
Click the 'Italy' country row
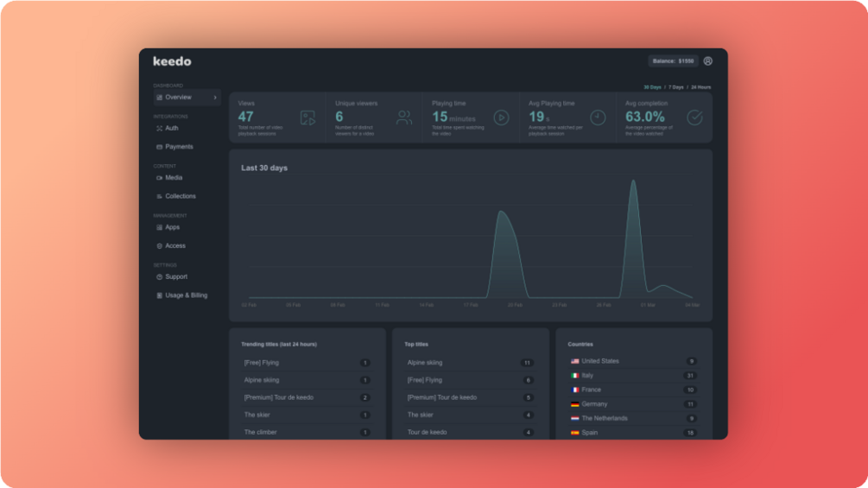click(x=633, y=376)
